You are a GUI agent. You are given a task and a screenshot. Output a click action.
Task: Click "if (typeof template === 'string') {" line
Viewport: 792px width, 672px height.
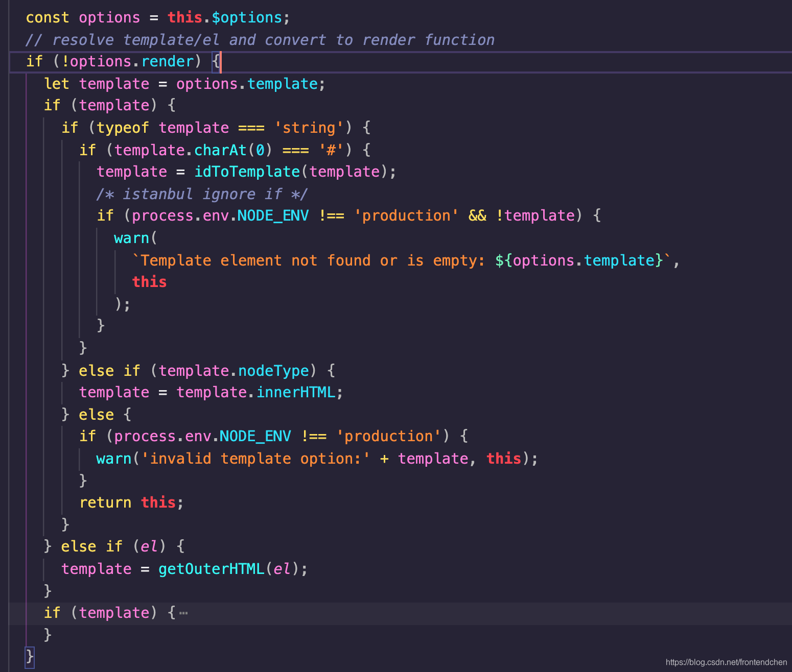[216, 128]
